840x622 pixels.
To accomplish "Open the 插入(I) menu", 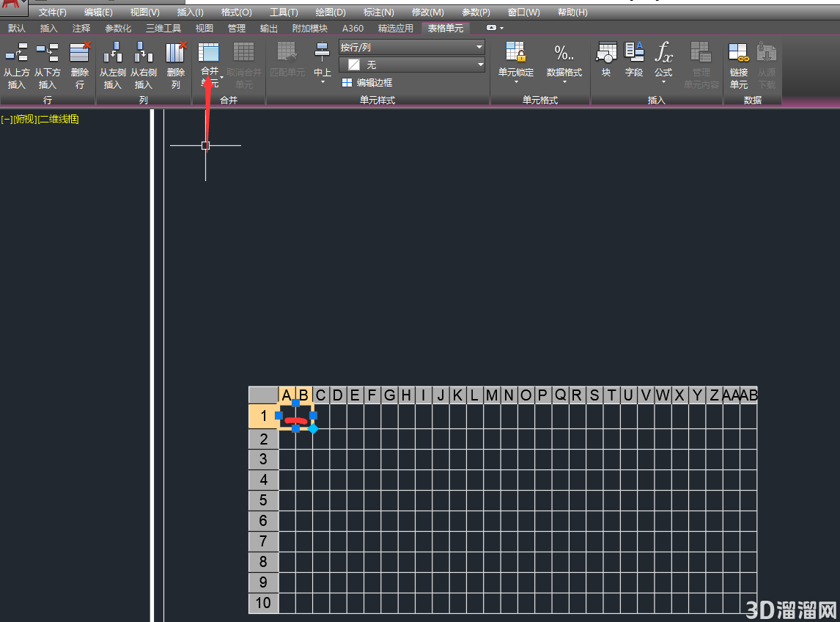I will [x=190, y=12].
